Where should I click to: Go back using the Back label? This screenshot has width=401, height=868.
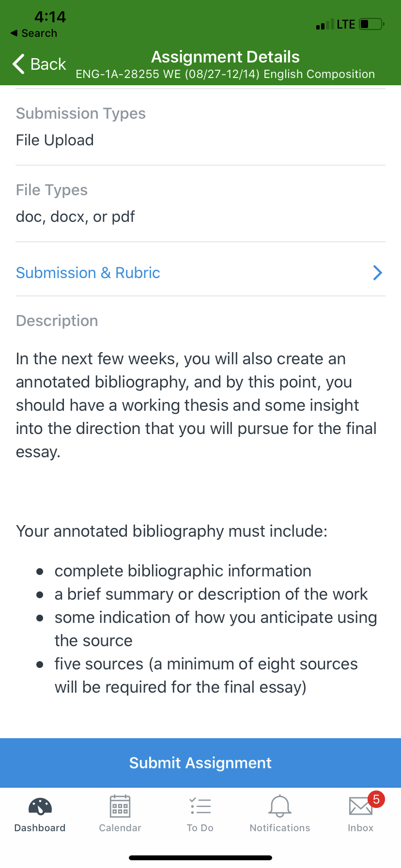click(x=48, y=64)
